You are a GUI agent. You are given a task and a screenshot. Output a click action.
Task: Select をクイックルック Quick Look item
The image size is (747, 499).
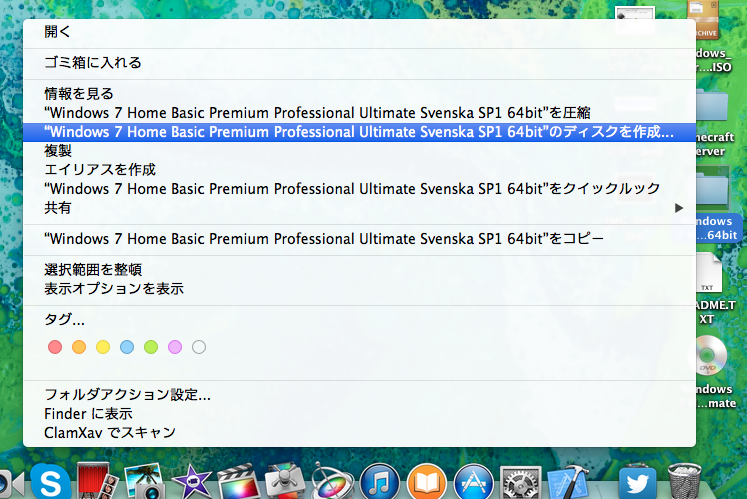(359, 189)
